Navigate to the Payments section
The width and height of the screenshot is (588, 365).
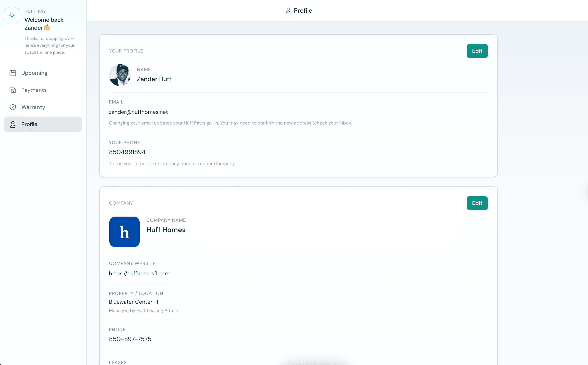click(x=34, y=90)
